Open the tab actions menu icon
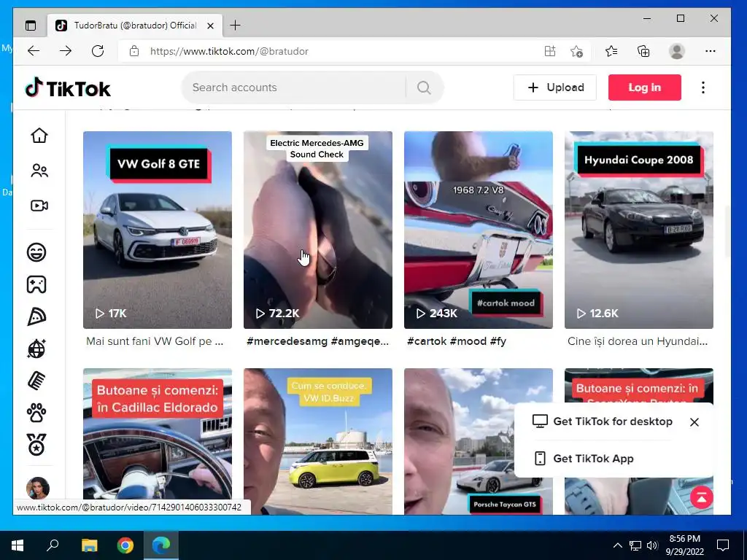 [x=31, y=26]
